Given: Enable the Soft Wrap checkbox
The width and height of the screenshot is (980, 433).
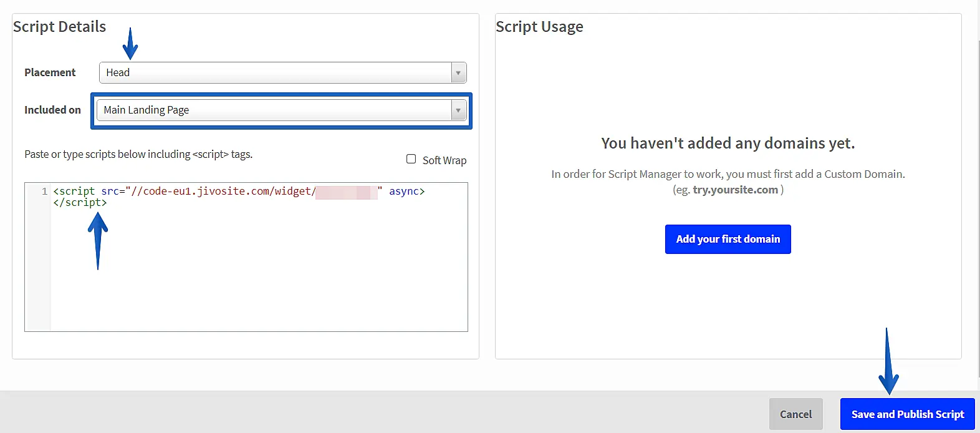Looking at the screenshot, I should [411, 159].
